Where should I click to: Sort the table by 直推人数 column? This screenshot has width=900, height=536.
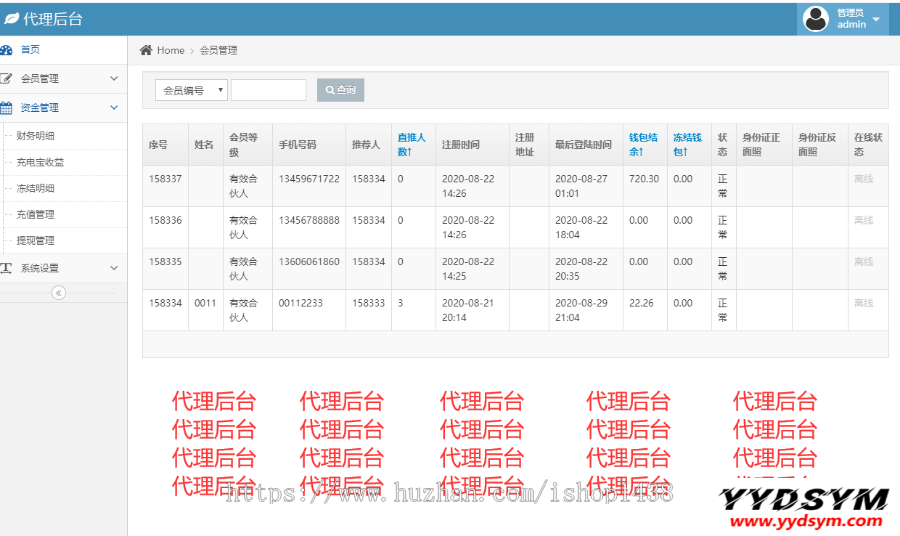point(411,144)
